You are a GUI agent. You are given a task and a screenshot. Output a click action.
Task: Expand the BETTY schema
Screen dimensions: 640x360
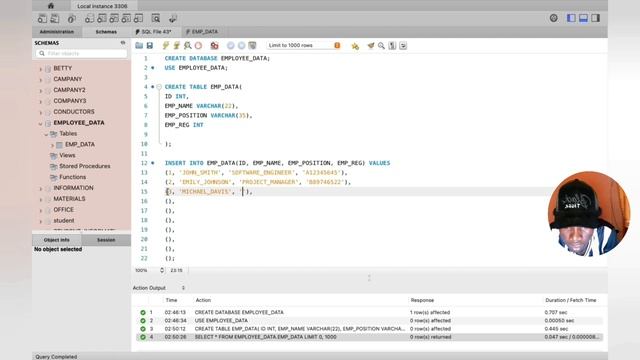(40, 69)
